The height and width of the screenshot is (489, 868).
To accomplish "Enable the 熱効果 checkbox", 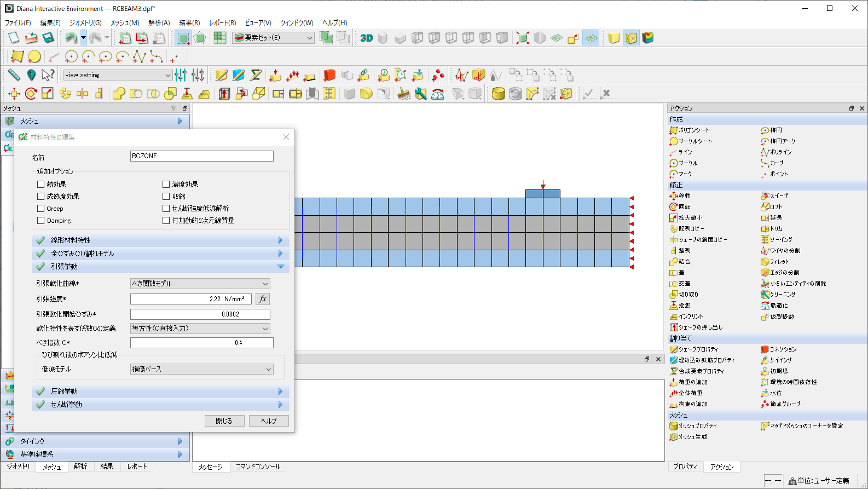I will point(41,185).
